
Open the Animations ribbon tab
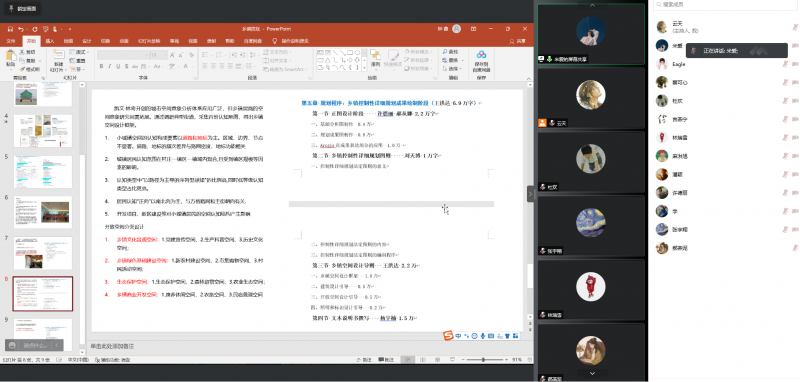124,41
